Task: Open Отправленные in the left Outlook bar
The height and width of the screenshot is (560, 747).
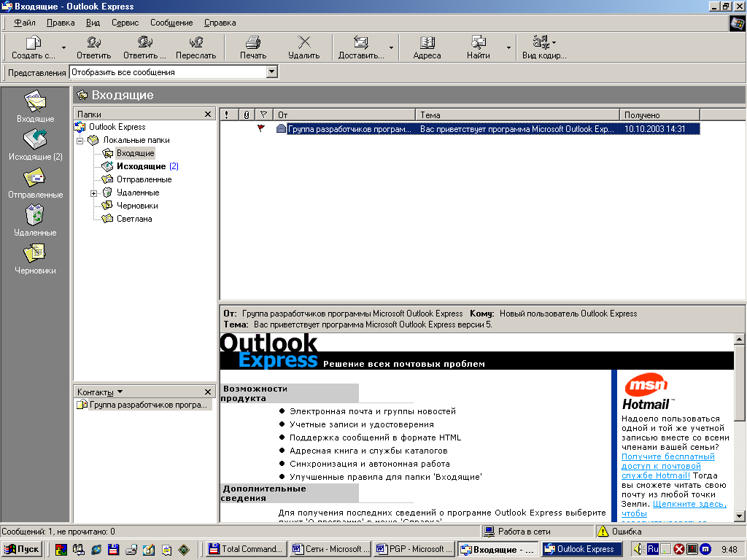Action: 35,183
